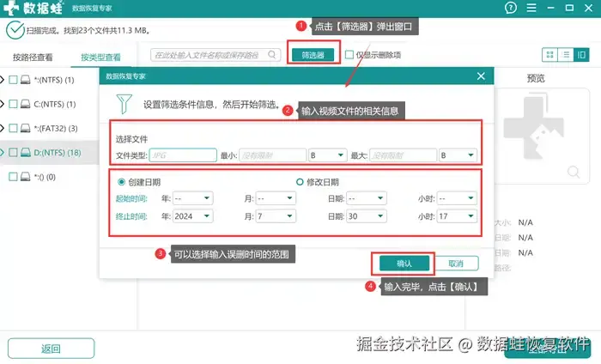Expand the D:(NTFS) (18) tree node
This screenshot has height=364, width=601.
(2, 153)
